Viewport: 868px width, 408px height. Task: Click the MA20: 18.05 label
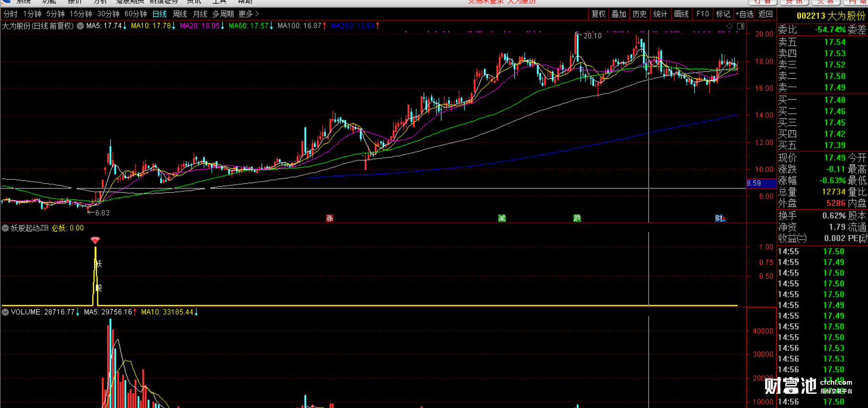[202, 26]
